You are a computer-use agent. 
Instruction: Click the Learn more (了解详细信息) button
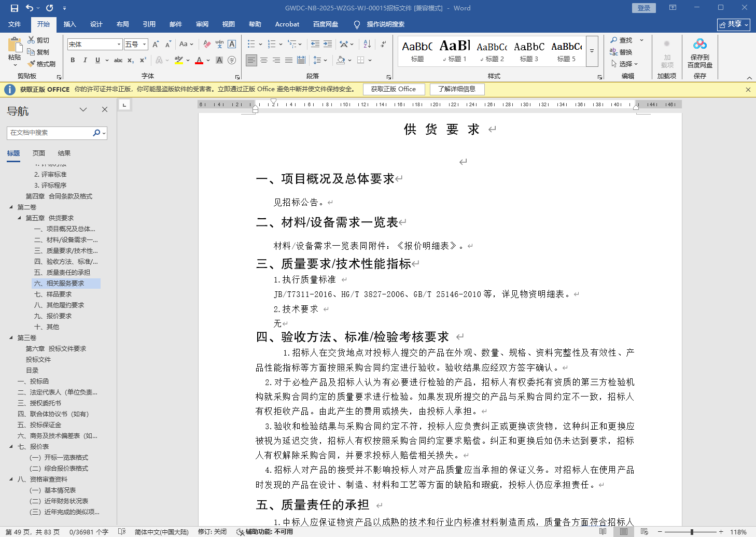(x=457, y=89)
